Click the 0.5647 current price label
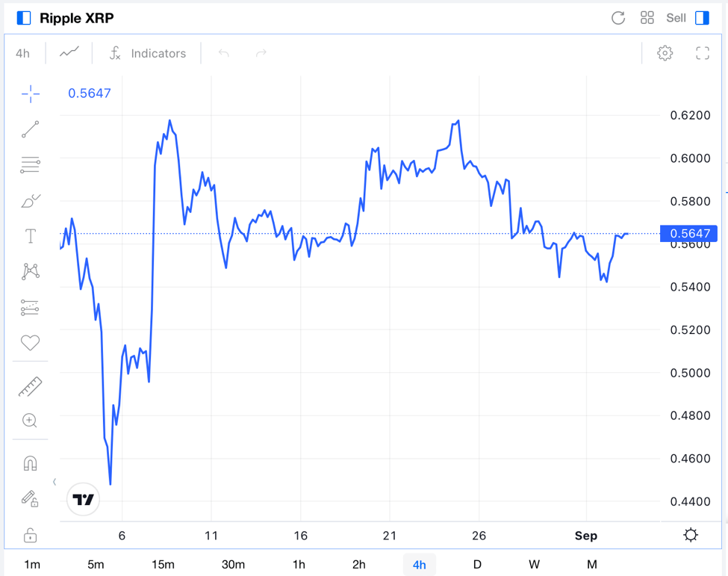This screenshot has height=576, width=728. [688, 234]
